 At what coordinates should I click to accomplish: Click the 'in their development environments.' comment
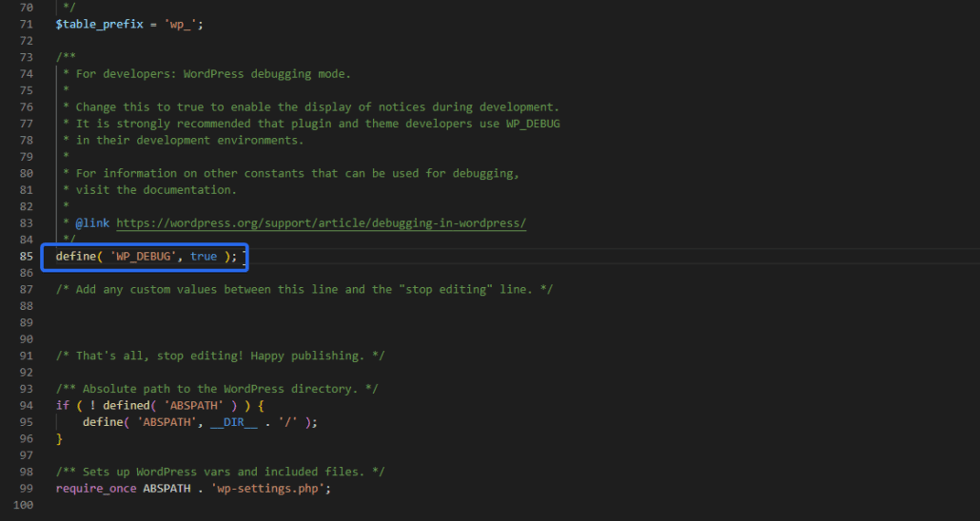coord(189,140)
